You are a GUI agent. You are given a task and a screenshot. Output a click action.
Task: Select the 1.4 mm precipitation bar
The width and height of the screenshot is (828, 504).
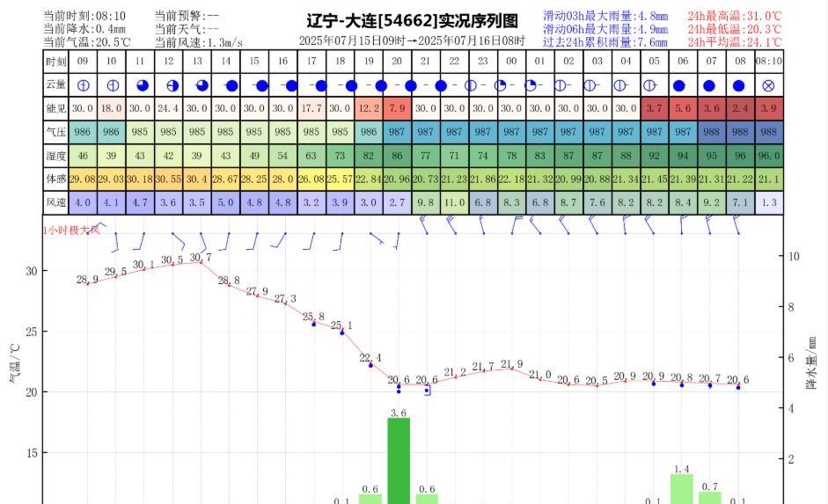click(x=682, y=489)
